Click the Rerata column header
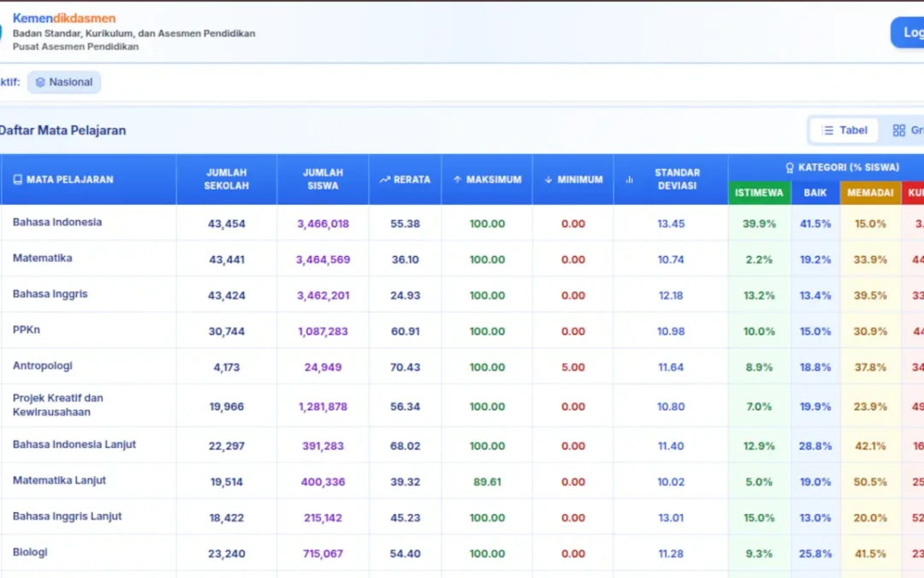 point(406,179)
